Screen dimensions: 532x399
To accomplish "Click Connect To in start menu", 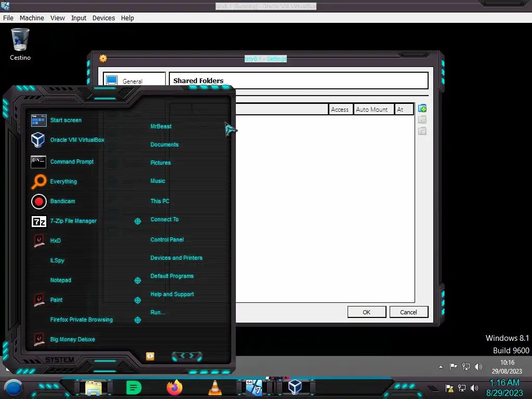I will point(165,219).
